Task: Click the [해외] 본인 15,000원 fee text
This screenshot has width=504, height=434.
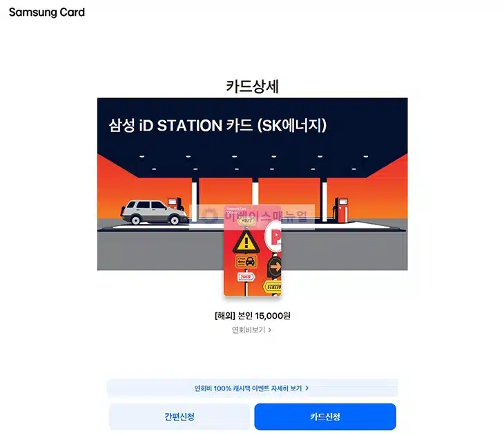Action: click(252, 316)
